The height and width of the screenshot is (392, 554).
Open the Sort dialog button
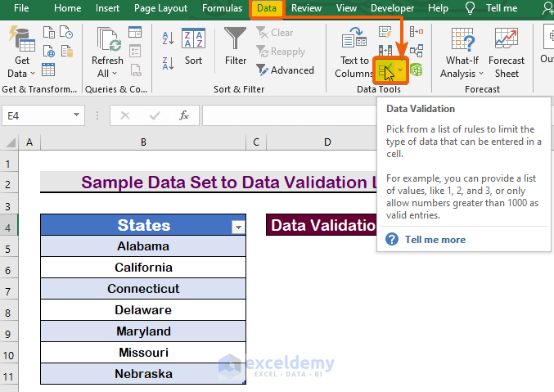click(193, 47)
